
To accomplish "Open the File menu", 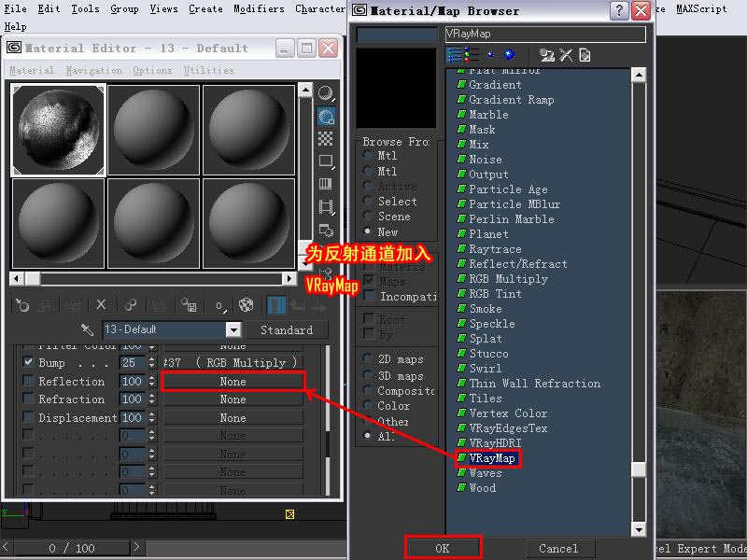I will [x=15, y=8].
